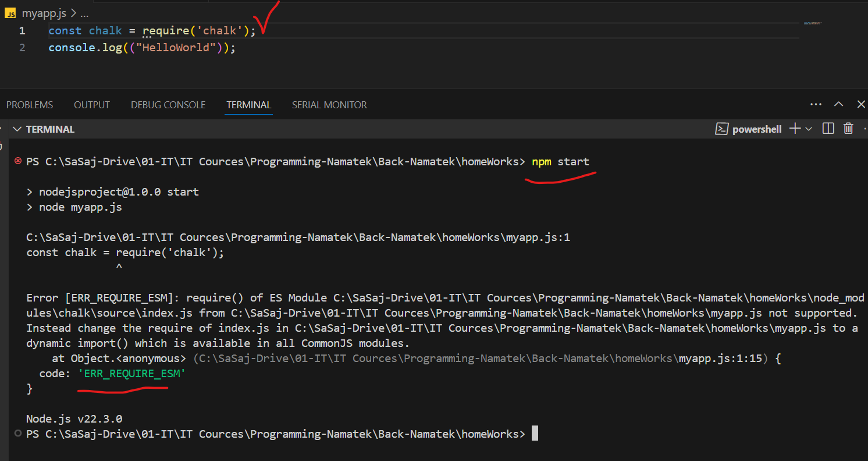Click the require keyword in line 1

point(166,31)
